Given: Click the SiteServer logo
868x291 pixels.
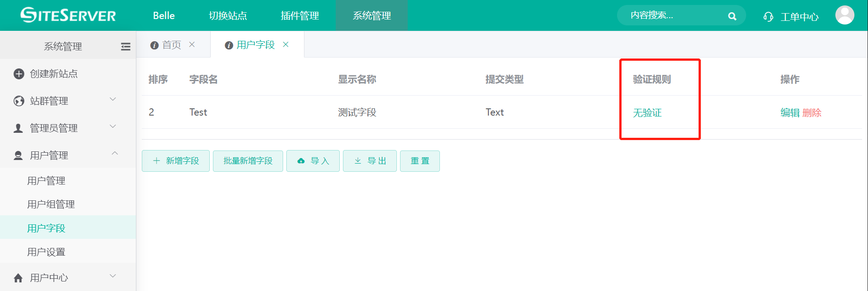Looking at the screenshot, I should point(68,15).
